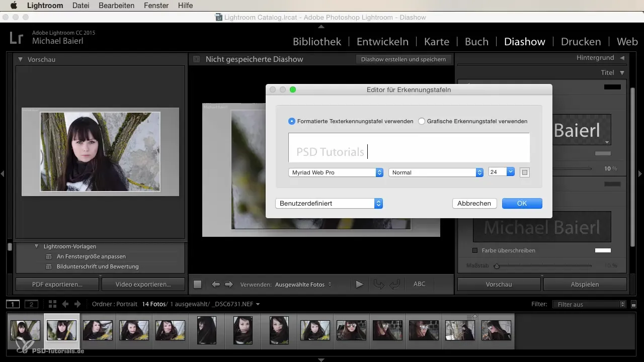Click template icon beside Bildunterschrift und Bewertung
Image resolution: width=644 pixels, height=362 pixels.
[49, 266]
